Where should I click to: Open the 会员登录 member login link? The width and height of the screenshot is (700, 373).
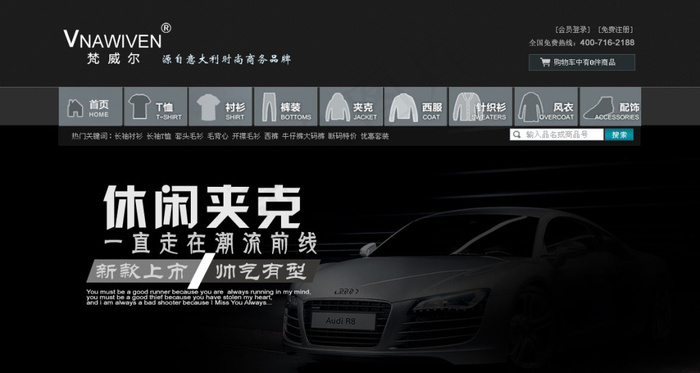(573, 30)
